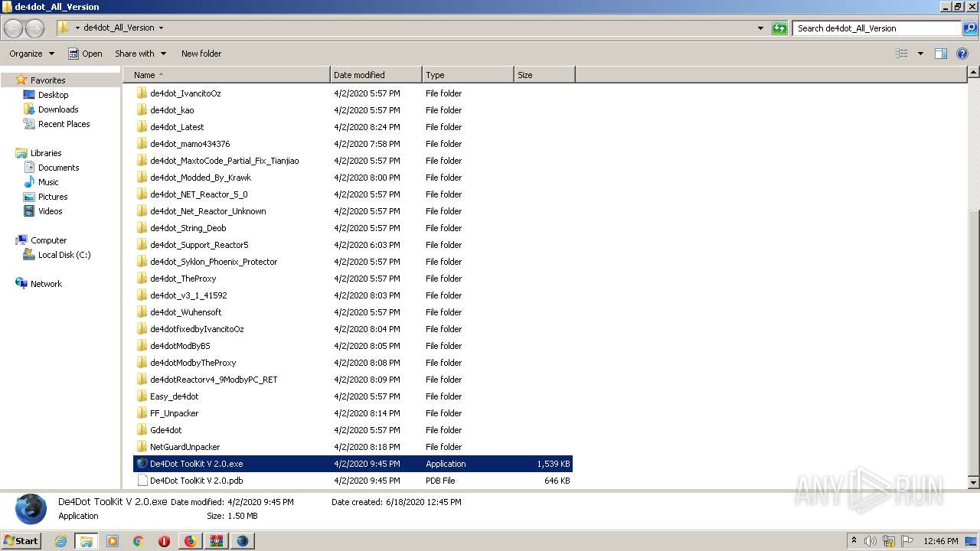Click the Windows Explorer taskbar icon

87,541
